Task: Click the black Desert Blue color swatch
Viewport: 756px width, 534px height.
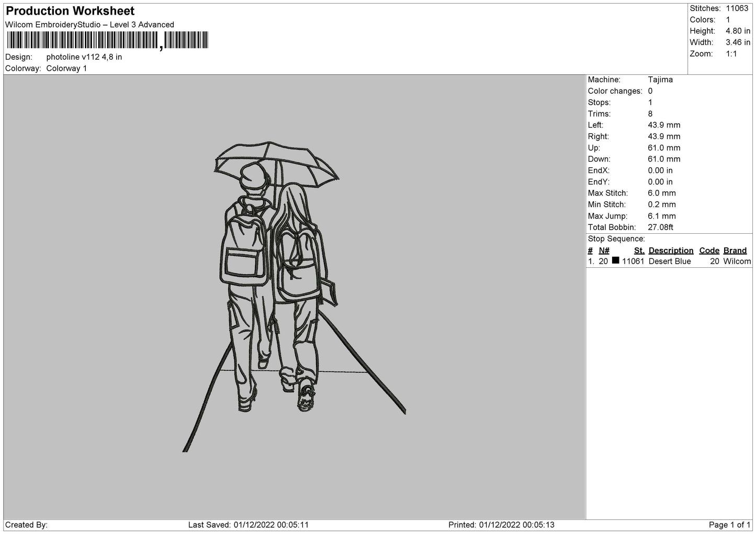Action: pyautogui.click(x=615, y=260)
